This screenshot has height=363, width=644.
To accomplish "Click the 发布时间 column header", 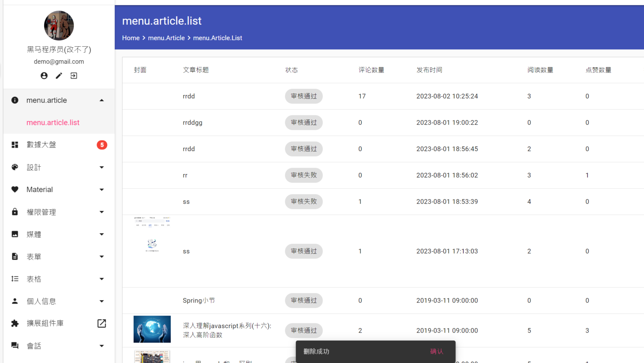I will tap(429, 70).
